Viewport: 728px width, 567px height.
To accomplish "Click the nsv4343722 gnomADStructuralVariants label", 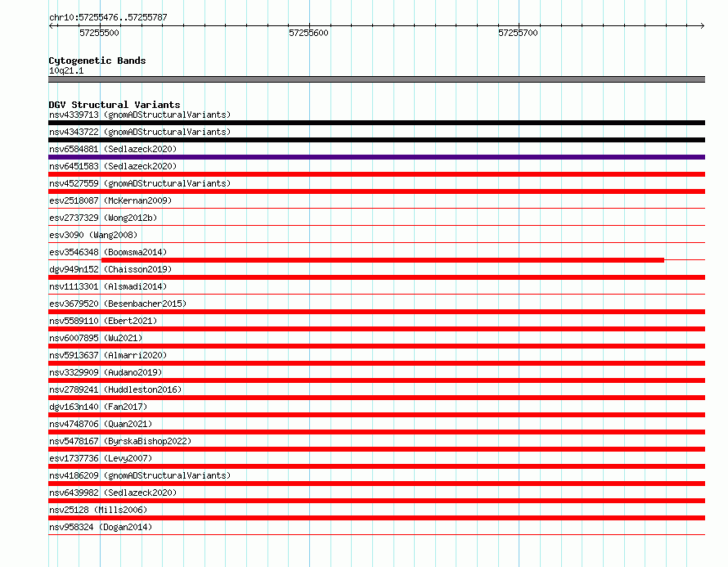I will click(x=140, y=132).
